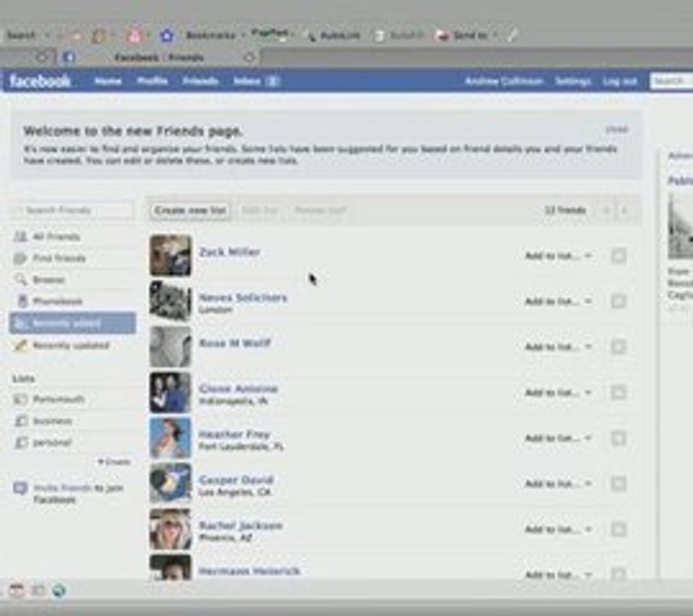The height and width of the screenshot is (616, 693).
Task: Open Inbox in Facebook navigation
Action: point(246,81)
